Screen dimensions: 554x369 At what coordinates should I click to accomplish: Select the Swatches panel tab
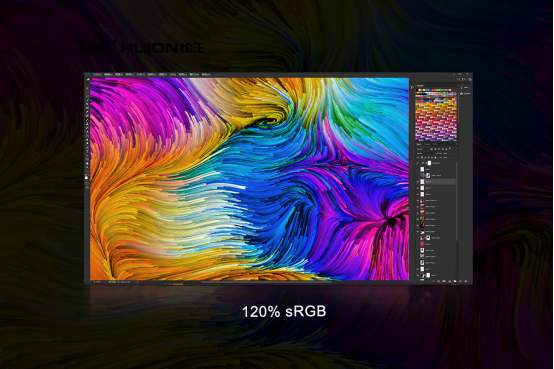(420, 86)
